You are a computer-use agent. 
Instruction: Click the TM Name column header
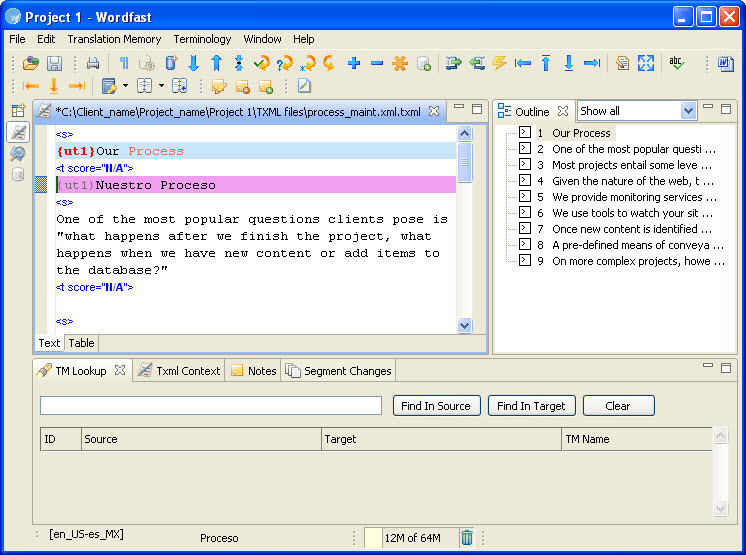[x=637, y=439]
